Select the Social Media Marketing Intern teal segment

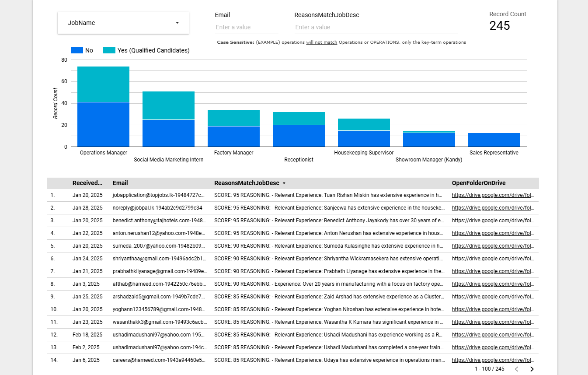click(168, 105)
